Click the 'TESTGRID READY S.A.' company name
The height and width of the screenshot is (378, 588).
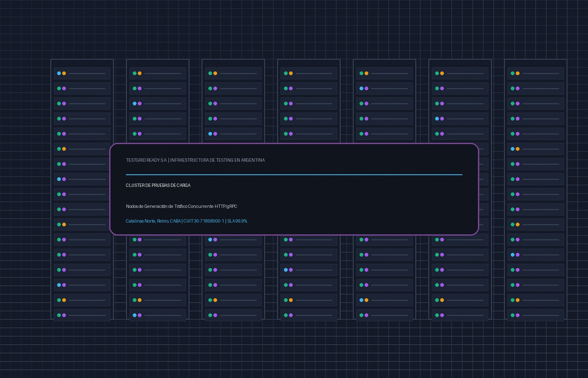tap(147, 160)
